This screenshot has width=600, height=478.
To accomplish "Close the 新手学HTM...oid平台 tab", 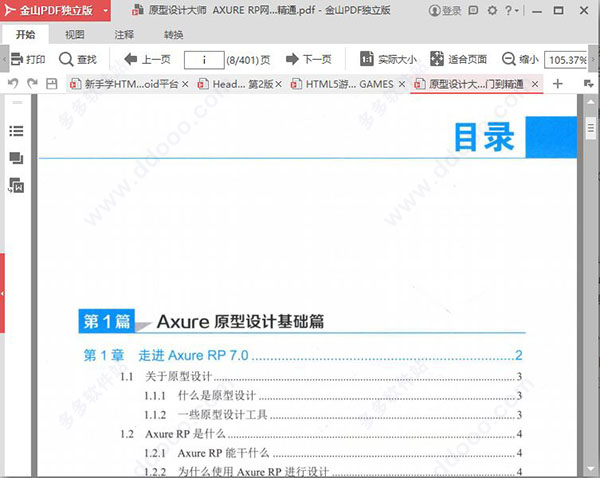I will 185,84.
